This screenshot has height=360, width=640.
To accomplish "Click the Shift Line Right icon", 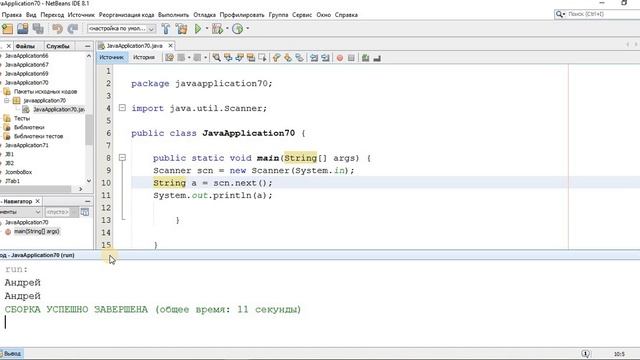I will click(x=325, y=58).
